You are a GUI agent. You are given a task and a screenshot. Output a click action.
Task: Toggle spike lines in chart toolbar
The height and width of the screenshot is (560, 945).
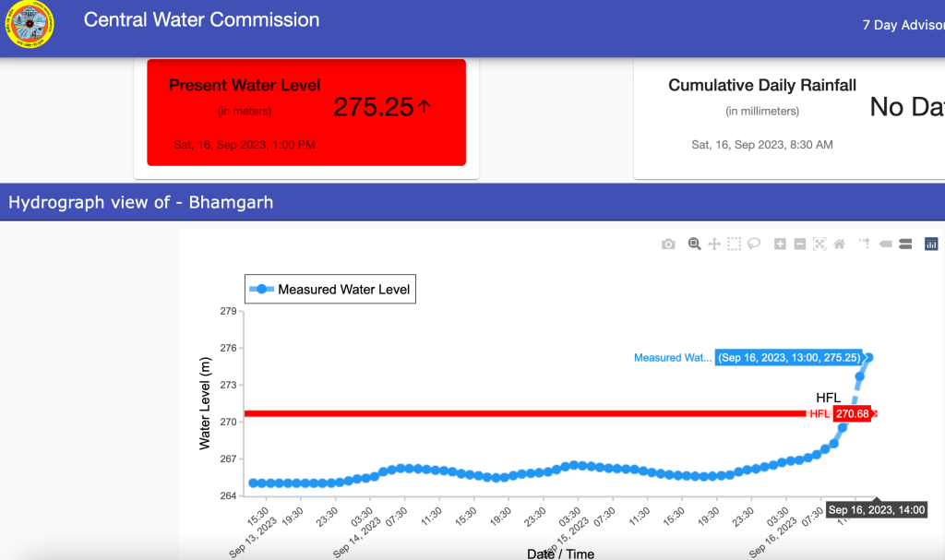point(865,244)
